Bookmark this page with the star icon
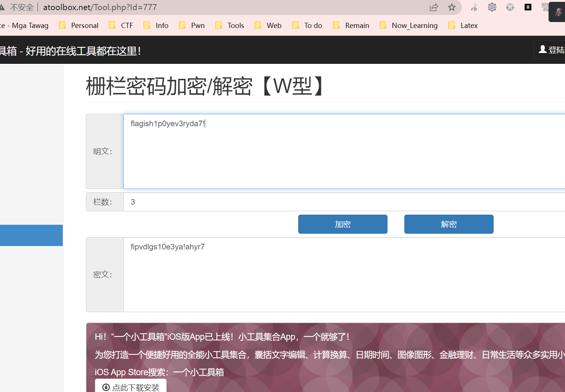This screenshot has height=392, width=565. pos(452,7)
